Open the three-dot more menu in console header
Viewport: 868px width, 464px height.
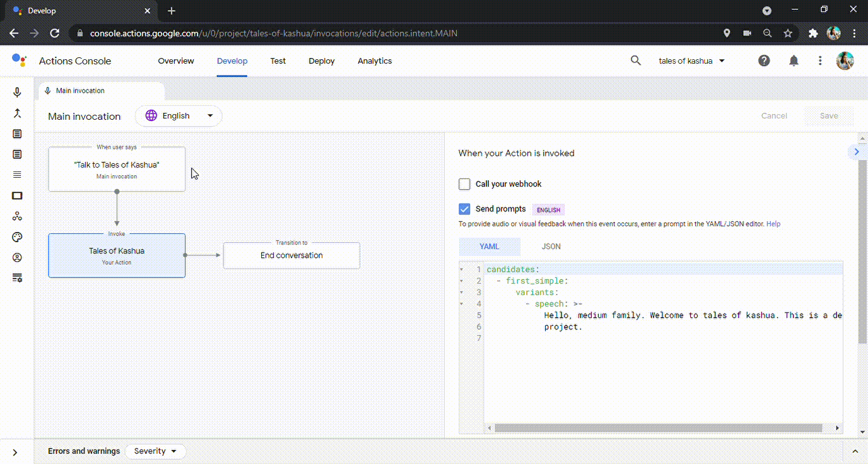click(x=820, y=61)
